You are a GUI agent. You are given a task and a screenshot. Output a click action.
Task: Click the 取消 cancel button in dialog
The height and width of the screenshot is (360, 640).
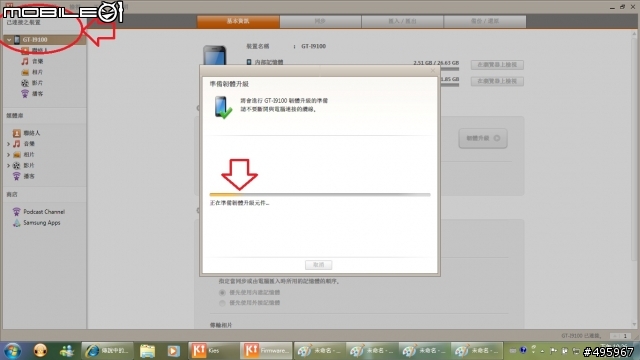click(318, 265)
